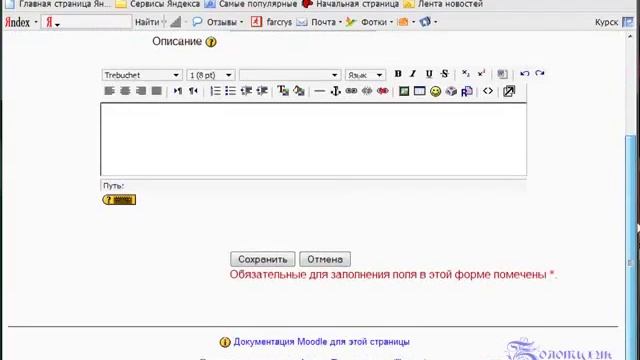This screenshot has width=640, height=360.
Task: Insert an image into the description
Action: [404, 91]
